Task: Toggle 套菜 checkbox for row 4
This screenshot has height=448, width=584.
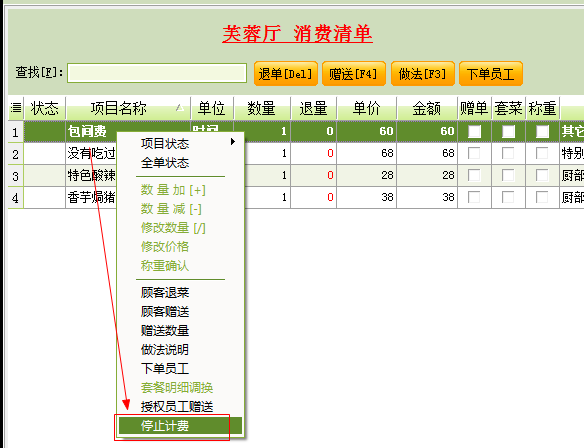Action: click(x=508, y=197)
